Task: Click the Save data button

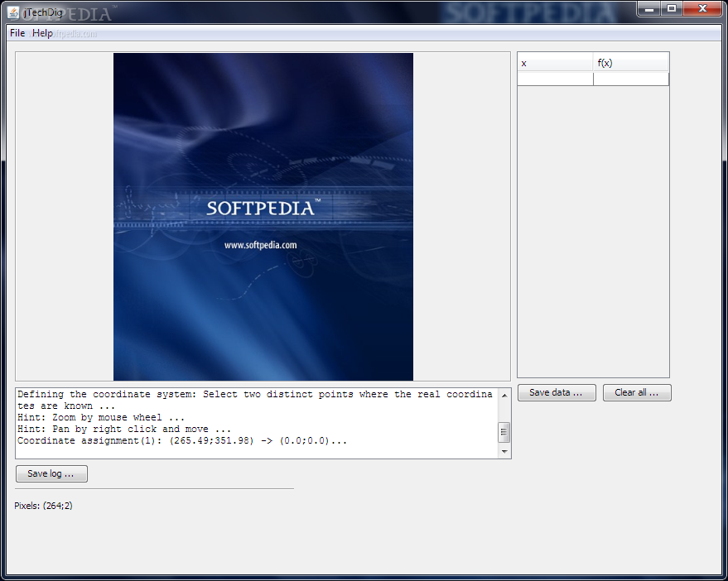Action: 557,392
